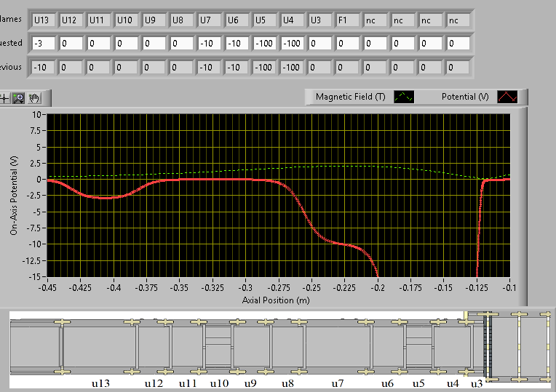Click the x-axis start value -0.45
556x392 pixels.
pyautogui.click(x=47, y=287)
